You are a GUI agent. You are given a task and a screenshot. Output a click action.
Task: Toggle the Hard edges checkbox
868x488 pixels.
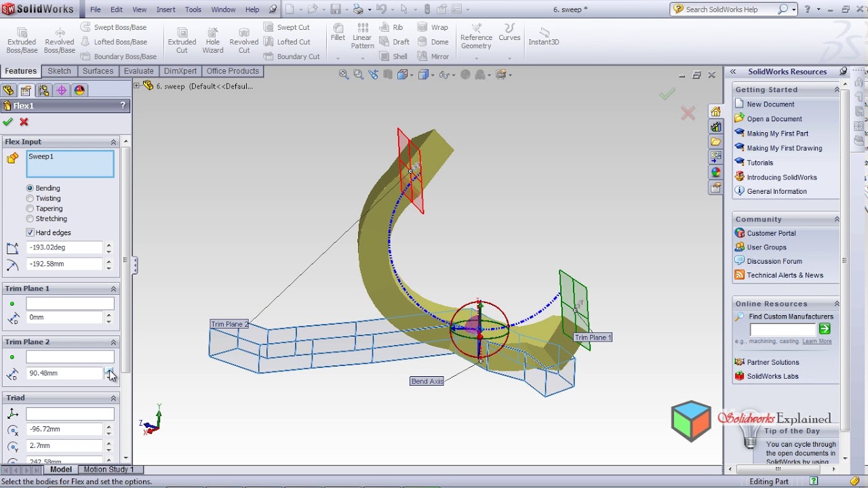point(30,232)
